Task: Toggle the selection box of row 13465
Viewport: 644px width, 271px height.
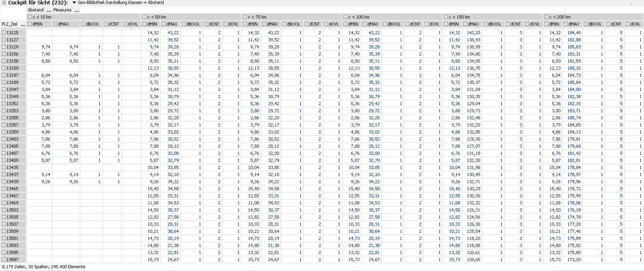Action: tap(4, 189)
